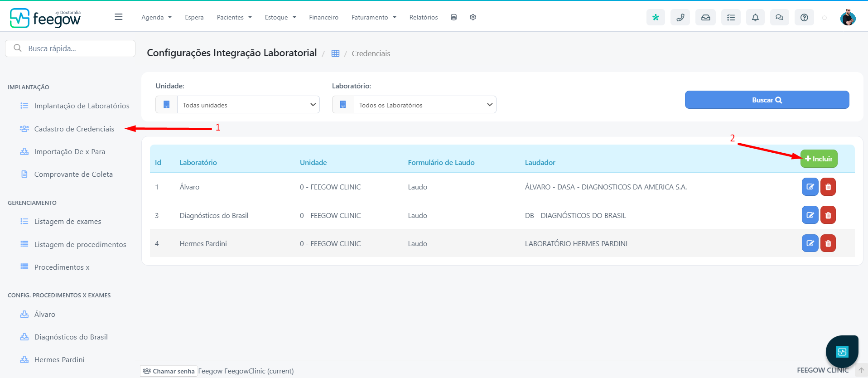Click the user avatar picture
The image size is (868, 378).
848,18
